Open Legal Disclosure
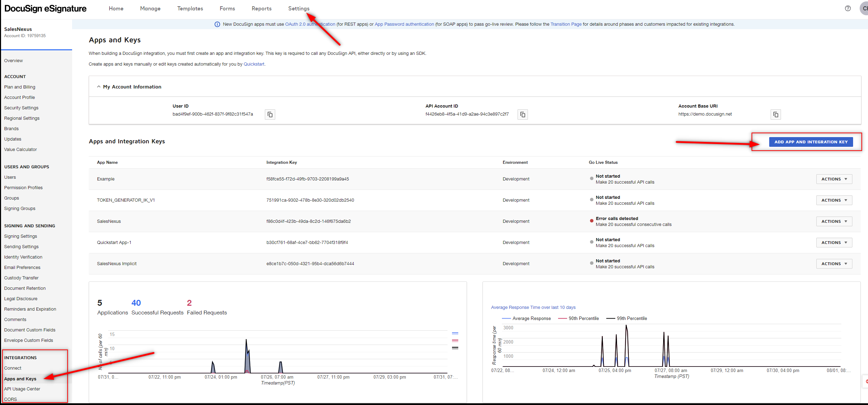 pyautogui.click(x=21, y=299)
